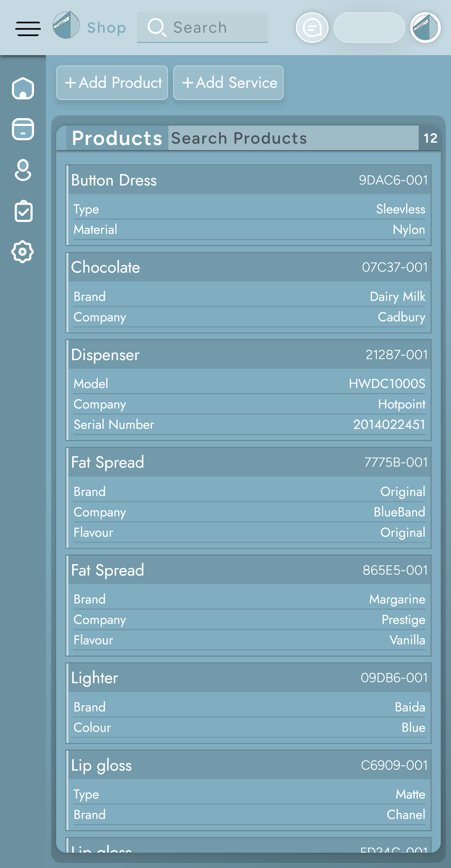Select the Chocolate product entry
451x868 pixels.
point(248,267)
